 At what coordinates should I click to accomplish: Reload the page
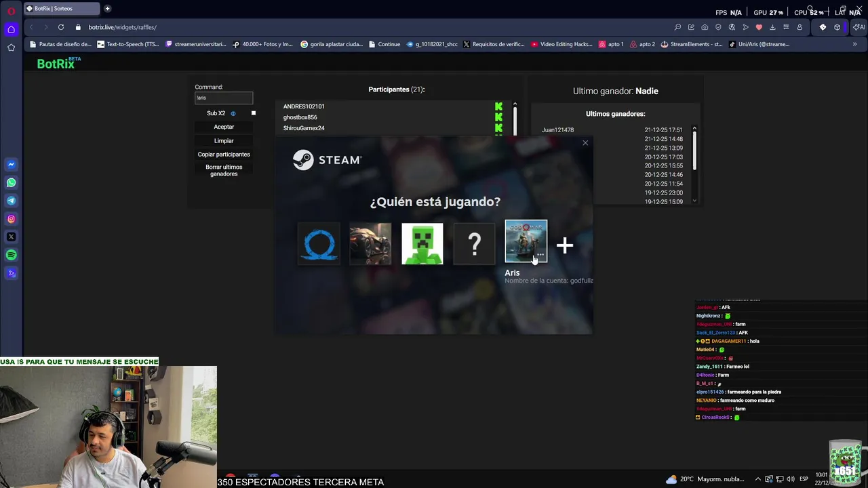pos(61,27)
